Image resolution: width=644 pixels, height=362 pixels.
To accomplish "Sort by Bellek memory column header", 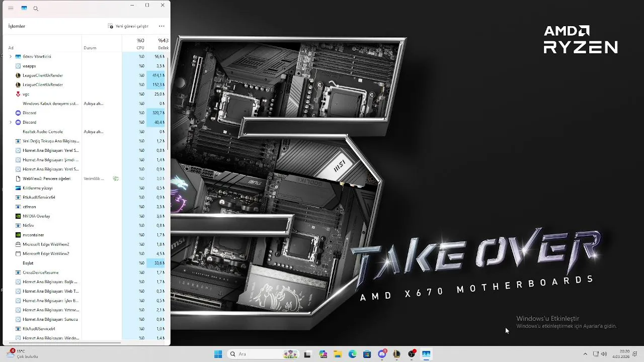I will [164, 48].
